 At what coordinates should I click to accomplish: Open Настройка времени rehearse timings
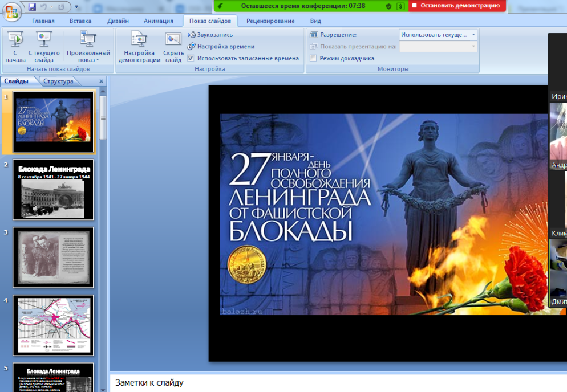click(221, 47)
